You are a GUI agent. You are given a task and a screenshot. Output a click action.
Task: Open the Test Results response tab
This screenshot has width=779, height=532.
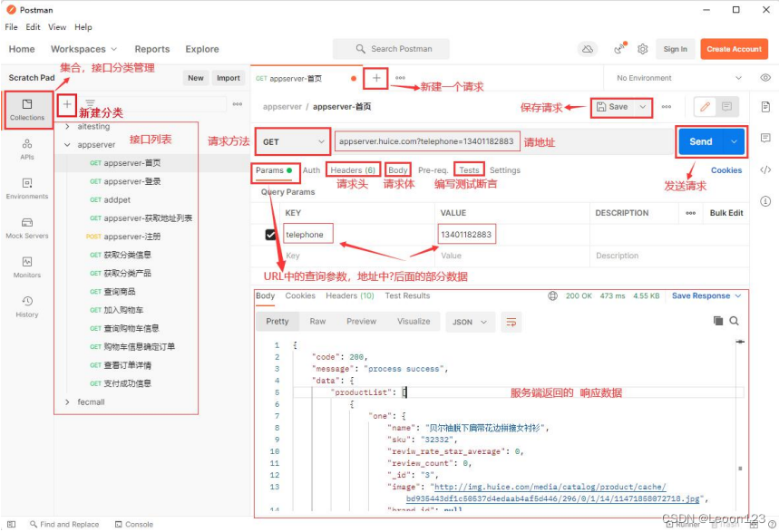[x=407, y=295]
